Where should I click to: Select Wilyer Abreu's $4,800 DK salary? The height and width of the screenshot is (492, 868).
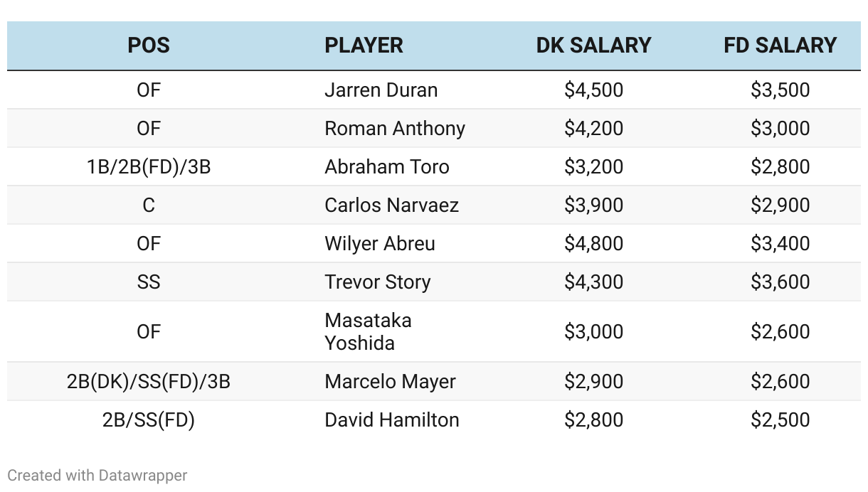pos(593,244)
